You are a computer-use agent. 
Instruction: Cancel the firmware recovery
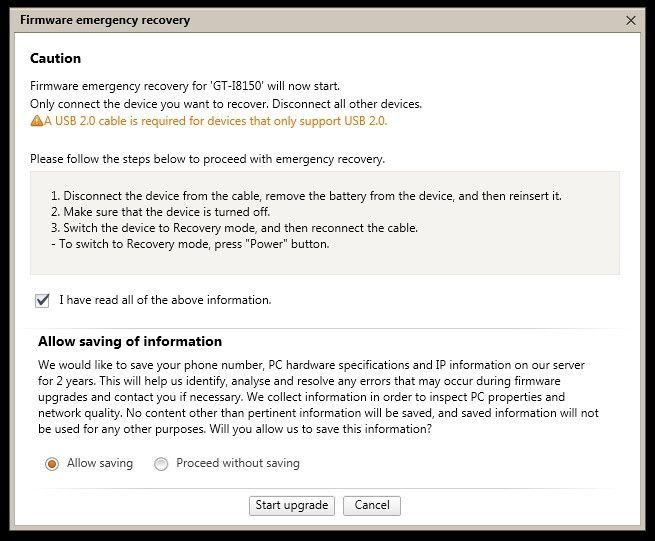click(x=372, y=505)
